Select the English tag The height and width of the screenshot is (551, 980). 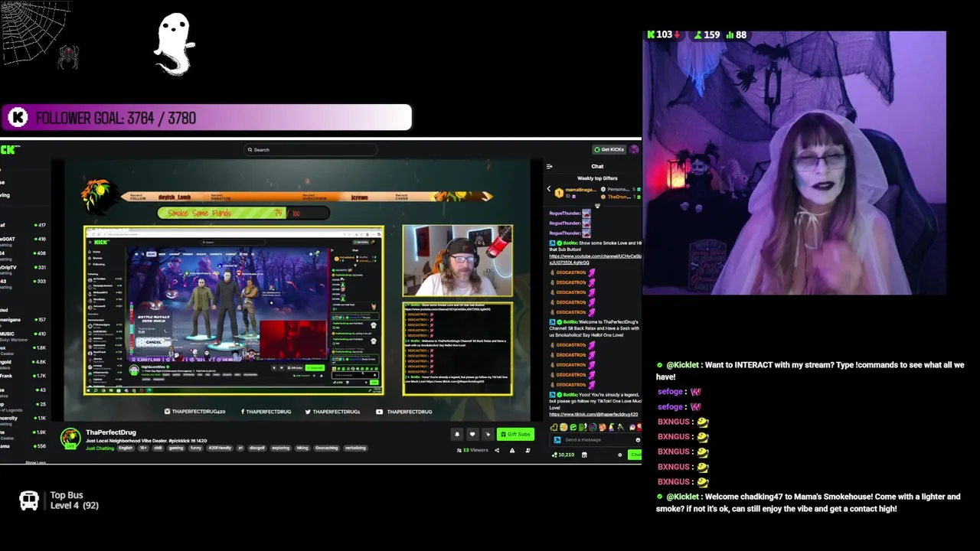coord(126,448)
